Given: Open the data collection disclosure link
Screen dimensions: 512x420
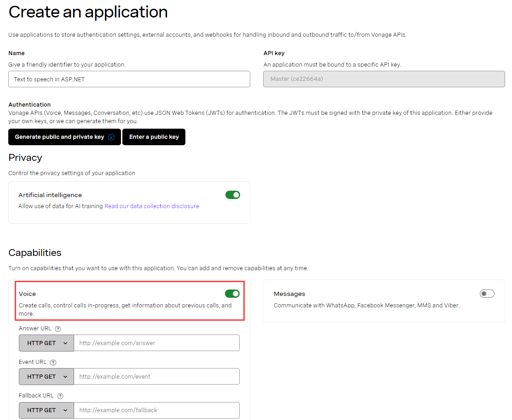Looking at the screenshot, I should pyautogui.click(x=152, y=206).
